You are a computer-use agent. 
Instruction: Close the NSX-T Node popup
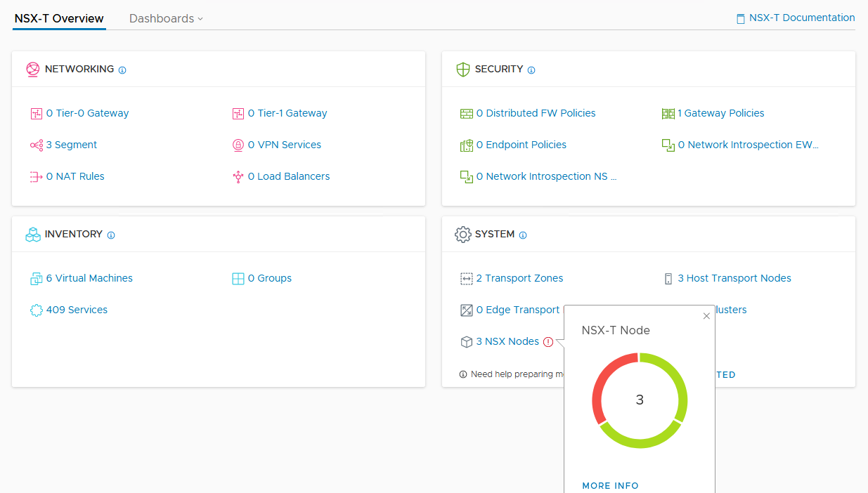(706, 316)
